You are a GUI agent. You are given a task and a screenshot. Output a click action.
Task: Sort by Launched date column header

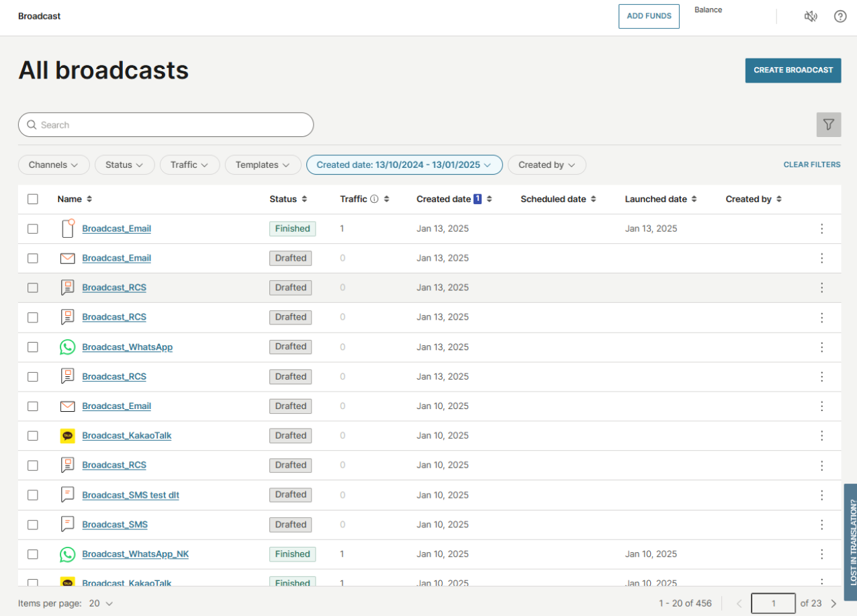coord(660,200)
